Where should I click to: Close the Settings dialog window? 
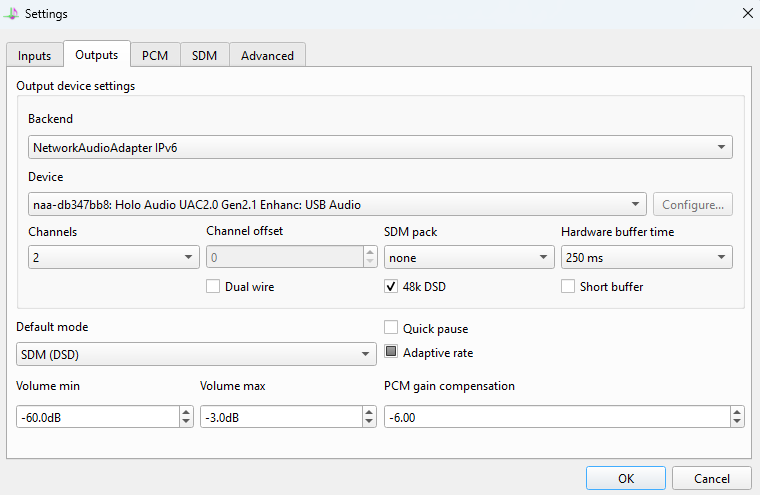[747, 13]
